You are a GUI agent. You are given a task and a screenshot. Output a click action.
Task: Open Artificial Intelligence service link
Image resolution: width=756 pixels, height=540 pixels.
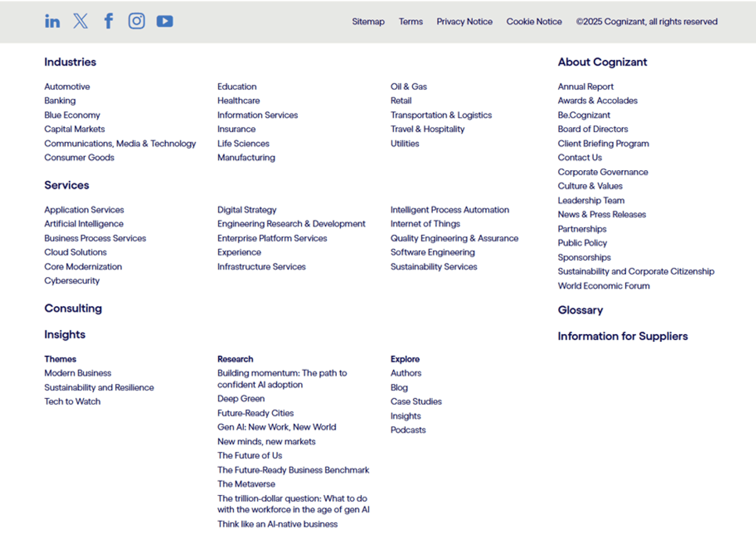pyautogui.click(x=84, y=224)
